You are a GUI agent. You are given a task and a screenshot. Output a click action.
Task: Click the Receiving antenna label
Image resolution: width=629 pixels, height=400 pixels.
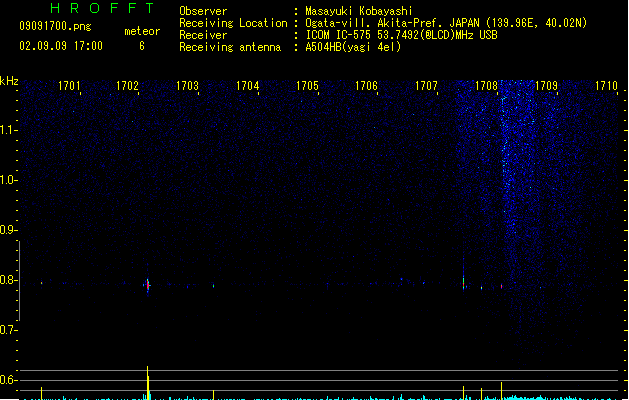pyautogui.click(x=230, y=47)
